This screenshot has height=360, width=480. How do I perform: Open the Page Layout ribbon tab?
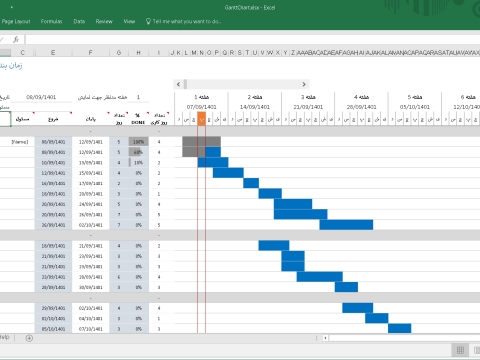[16, 21]
